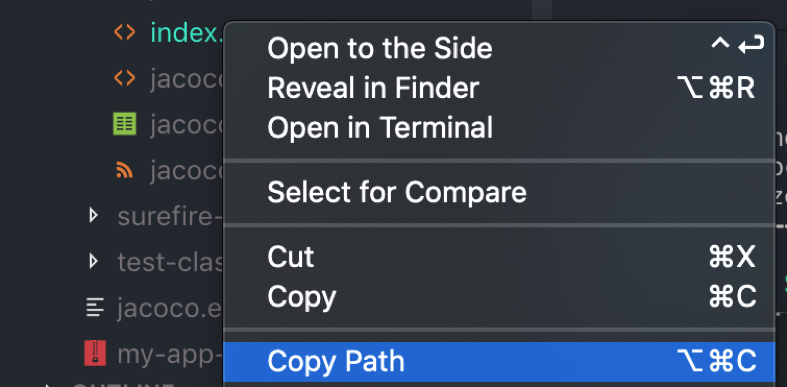787x387 pixels.
Task: Select the my-app file name in explorer
Action: pos(170,354)
